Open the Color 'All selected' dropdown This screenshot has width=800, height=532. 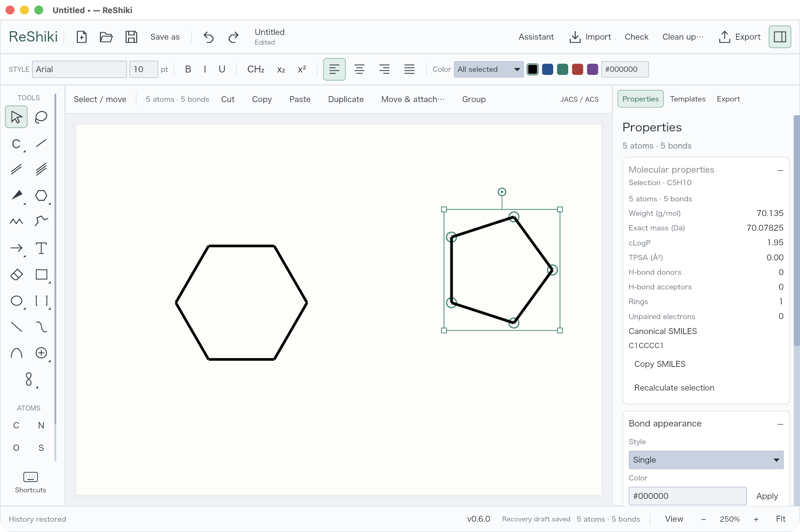click(488, 69)
